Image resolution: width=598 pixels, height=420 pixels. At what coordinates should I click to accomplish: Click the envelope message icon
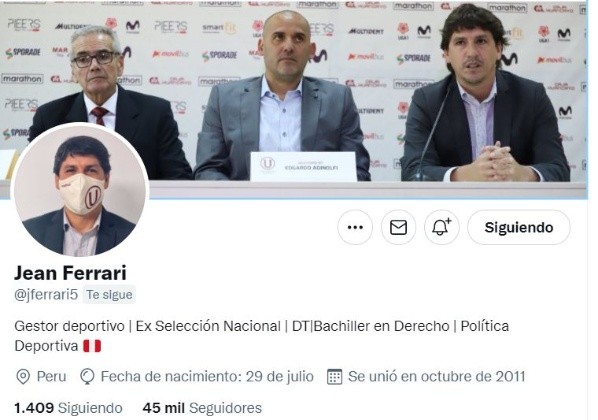point(398,228)
